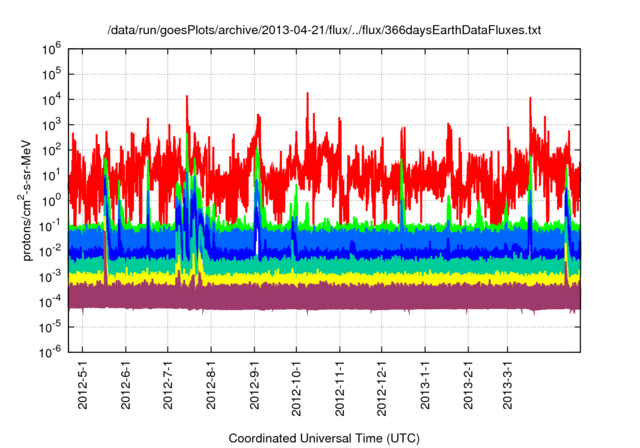Click the y-axis tick label 10^-6
This screenshot has width=640, height=448.
(50, 352)
